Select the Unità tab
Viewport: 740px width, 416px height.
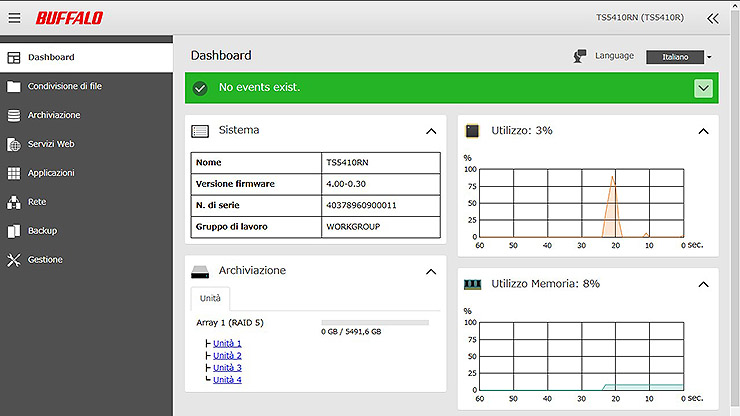tap(210, 299)
